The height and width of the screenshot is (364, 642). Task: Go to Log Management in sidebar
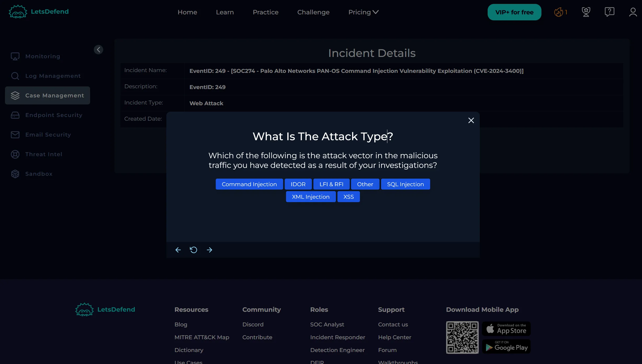click(53, 76)
